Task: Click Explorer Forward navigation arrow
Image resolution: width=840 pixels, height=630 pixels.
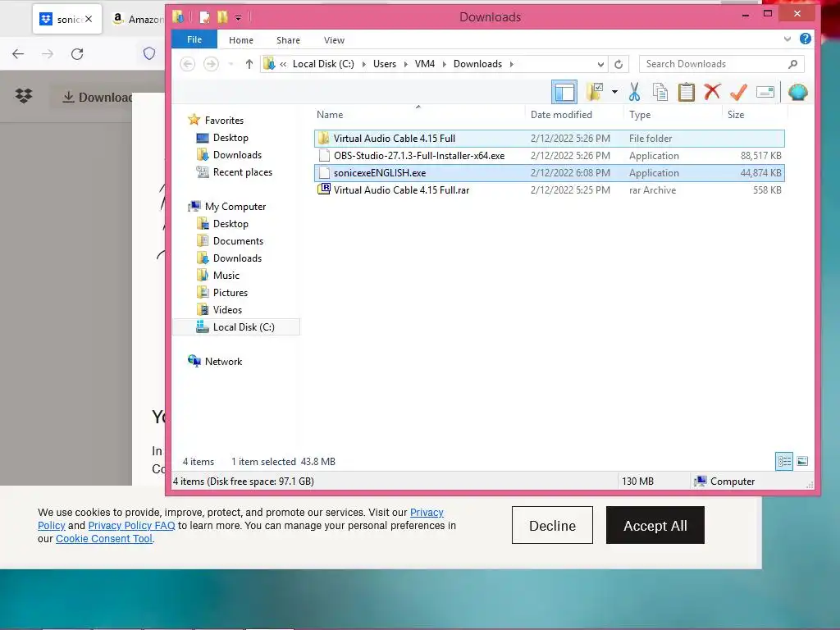Action: [211, 64]
